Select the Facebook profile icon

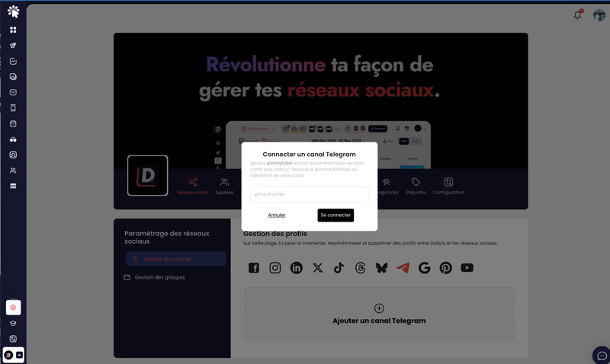[x=254, y=267]
